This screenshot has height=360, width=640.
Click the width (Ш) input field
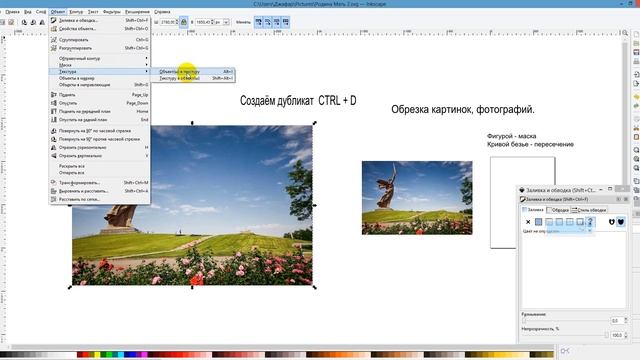(168, 22)
